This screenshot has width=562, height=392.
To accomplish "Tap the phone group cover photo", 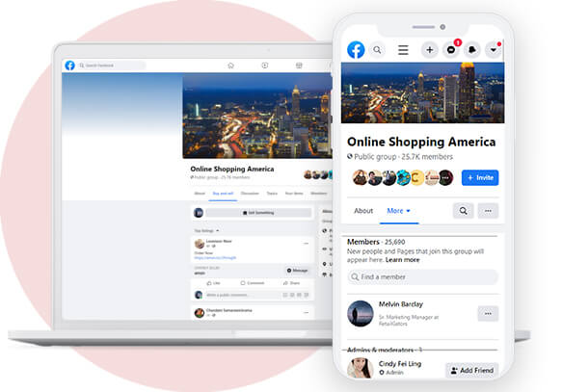I will tap(422, 92).
